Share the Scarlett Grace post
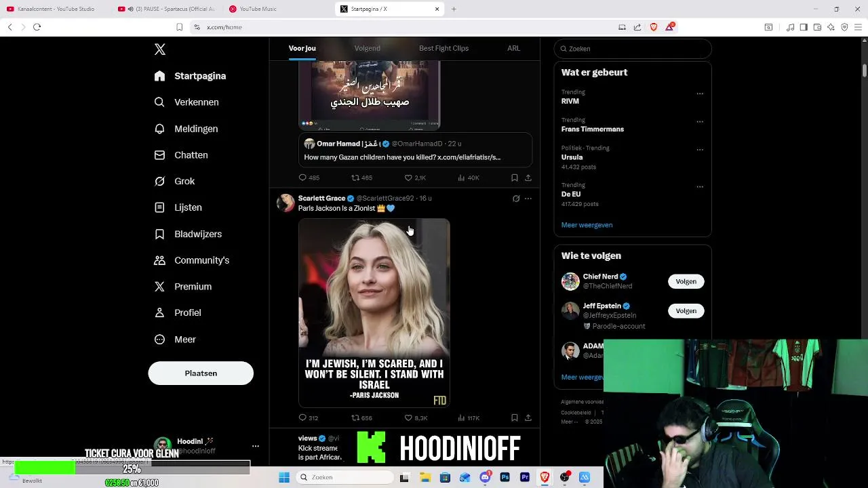The height and width of the screenshot is (488, 868). 528,418
